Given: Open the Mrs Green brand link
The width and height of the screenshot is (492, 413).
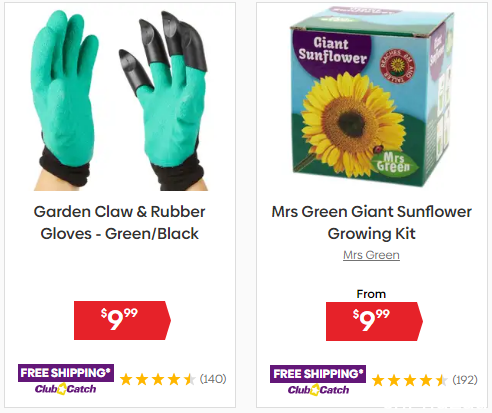Looking at the screenshot, I should click(x=371, y=255).
